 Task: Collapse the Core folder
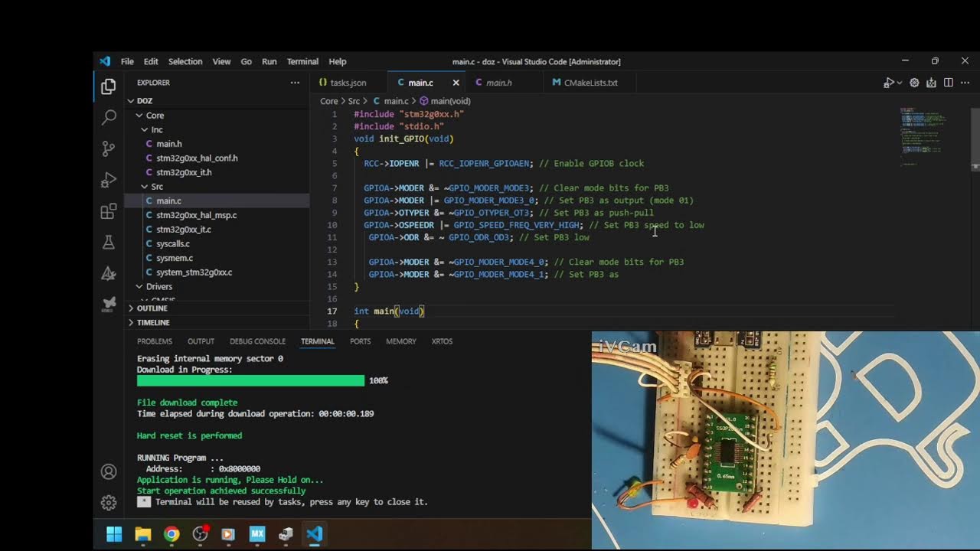(x=217, y=116)
